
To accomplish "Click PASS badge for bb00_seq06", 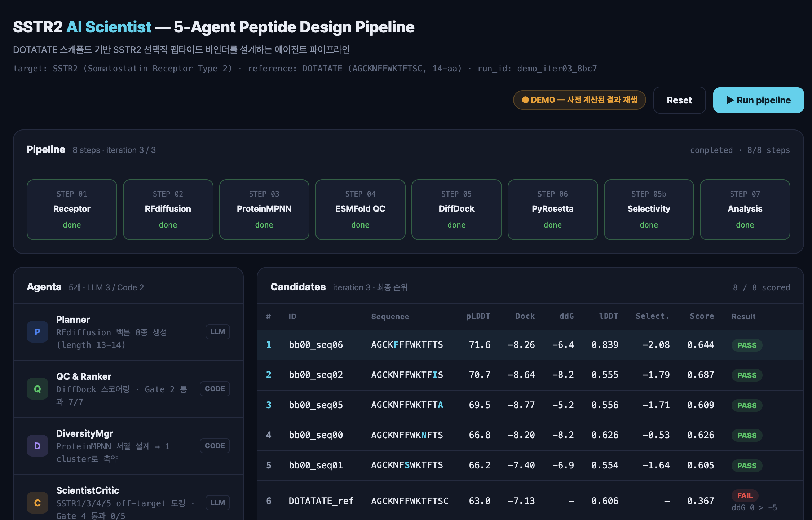I will [747, 345].
